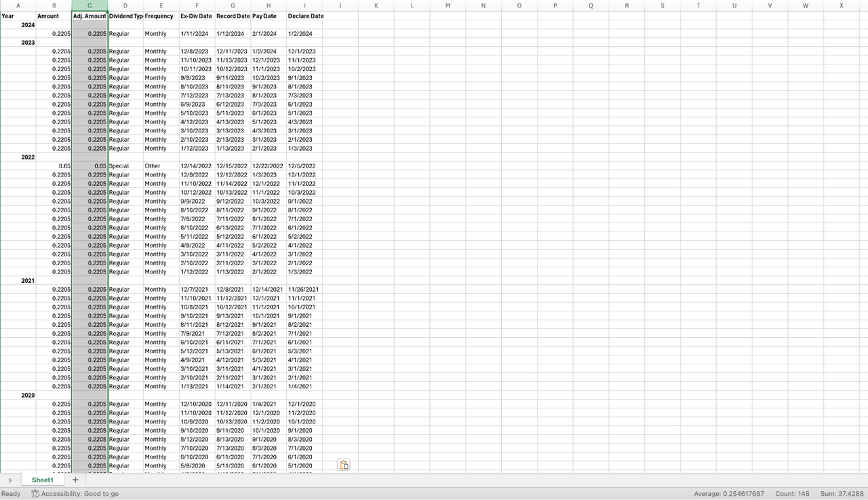Click the Average value in status bar
The height and width of the screenshot is (500, 868).
729,494
